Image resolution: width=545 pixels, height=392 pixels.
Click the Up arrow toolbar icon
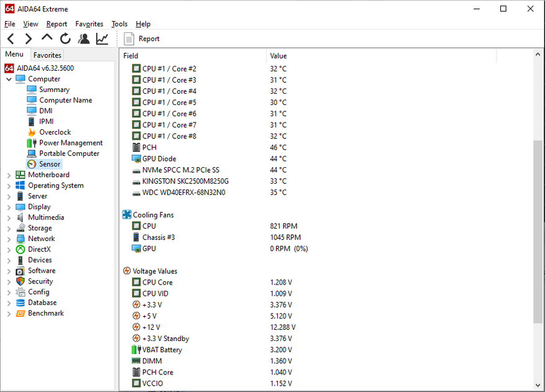[x=47, y=38]
